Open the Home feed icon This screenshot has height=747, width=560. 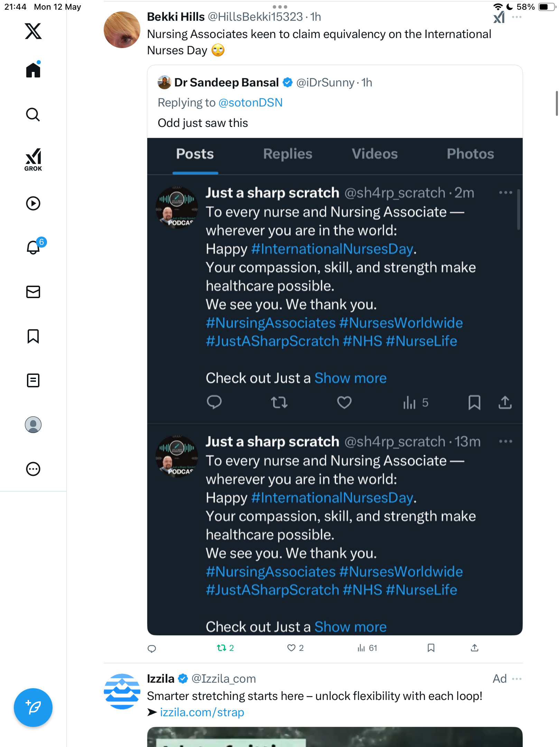click(x=33, y=70)
